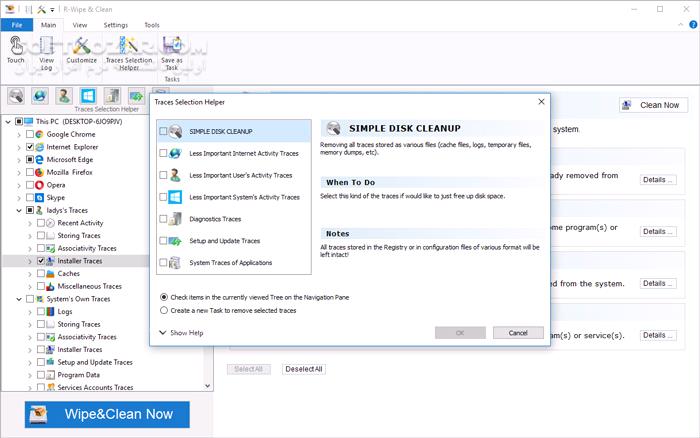Open the File menu
Image resolution: width=700 pixels, height=438 pixels.
(16, 24)
